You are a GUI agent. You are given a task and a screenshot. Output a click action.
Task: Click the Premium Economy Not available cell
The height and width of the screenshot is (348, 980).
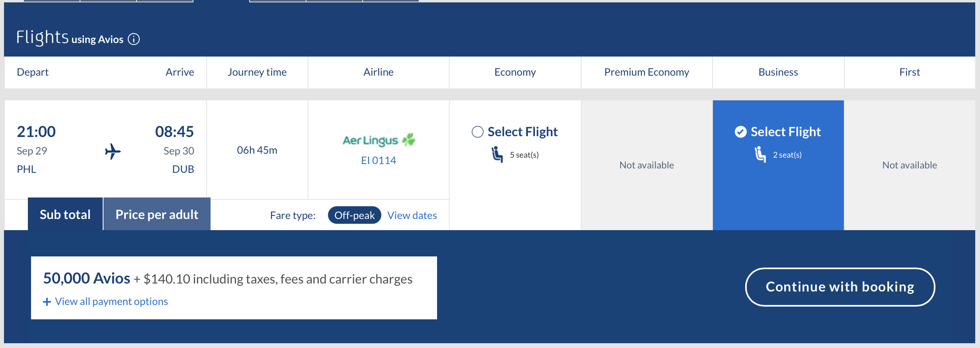pyautogui.click(x=646, y=165)
